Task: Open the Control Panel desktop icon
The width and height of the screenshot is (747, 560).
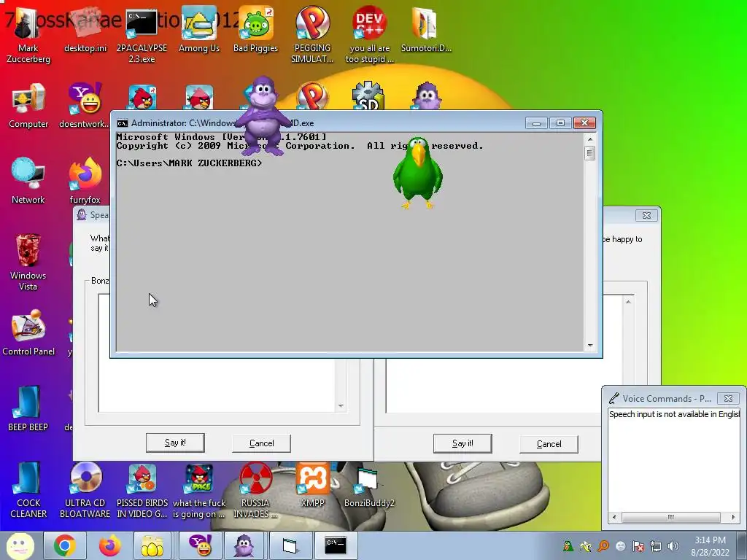Action: 28,332
